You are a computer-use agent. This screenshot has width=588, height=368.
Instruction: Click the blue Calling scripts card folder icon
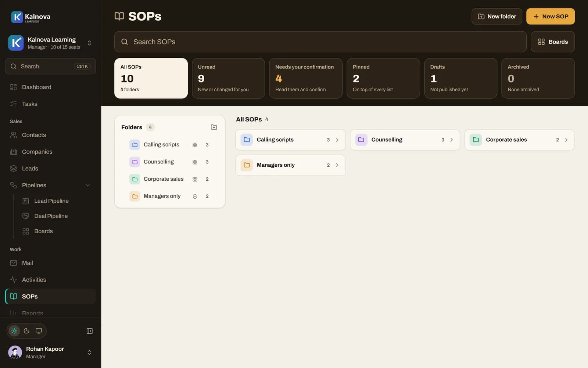pos(247,140)
